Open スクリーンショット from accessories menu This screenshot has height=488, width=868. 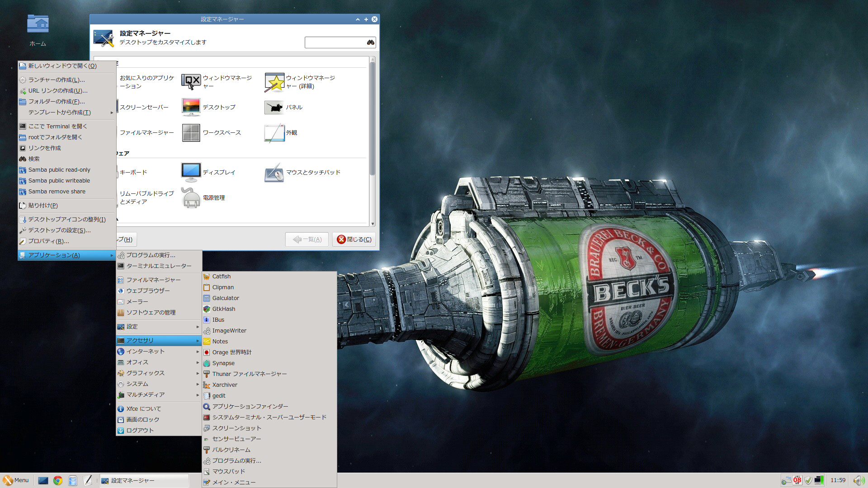(269, 428)
